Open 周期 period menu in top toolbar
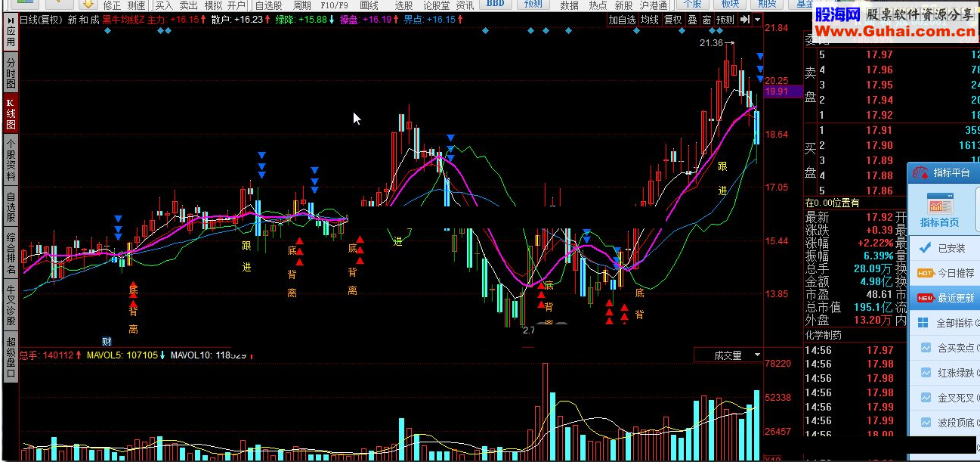The height and width of the screenshot is (462, 980). [x=302, y=5]
